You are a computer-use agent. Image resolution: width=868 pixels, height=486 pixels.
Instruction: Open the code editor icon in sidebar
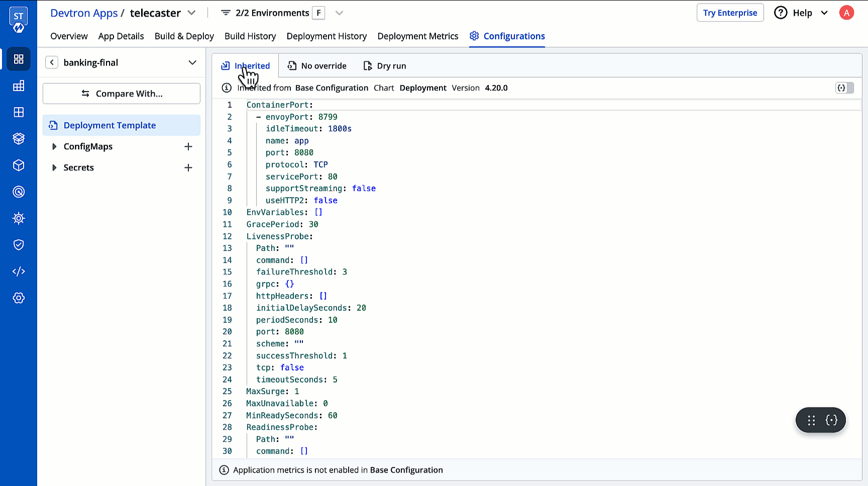[x=19, y=271]
